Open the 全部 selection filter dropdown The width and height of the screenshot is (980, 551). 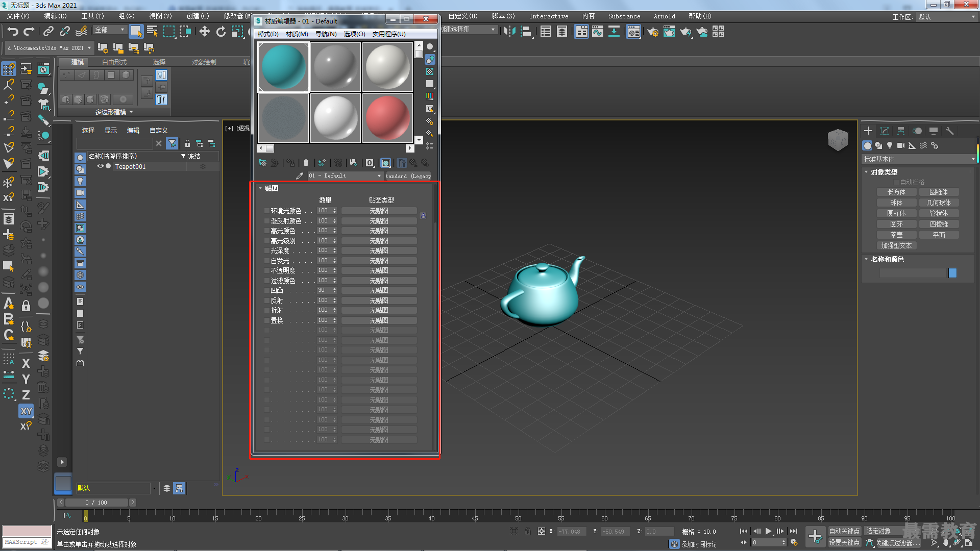109,30
